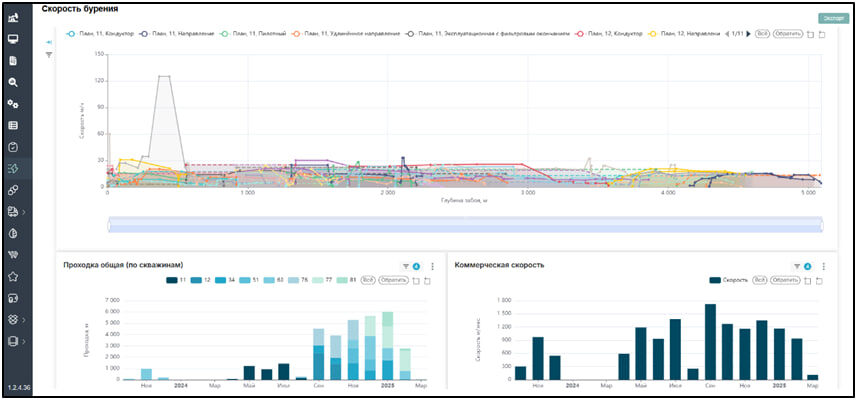
Task: Toggle well 51 in Проходка общая legend
Action: coord(250,280)
